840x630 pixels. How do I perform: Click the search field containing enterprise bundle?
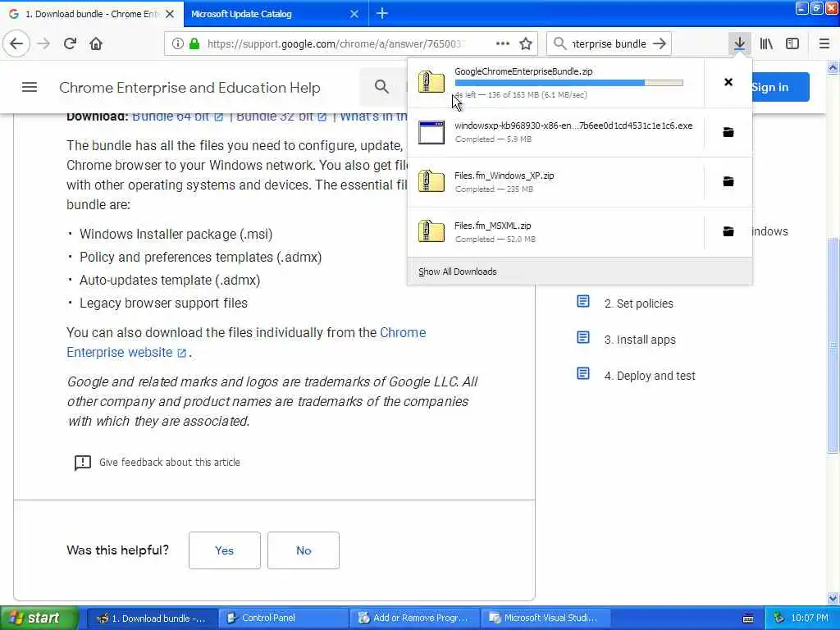(x=609, y=43)
